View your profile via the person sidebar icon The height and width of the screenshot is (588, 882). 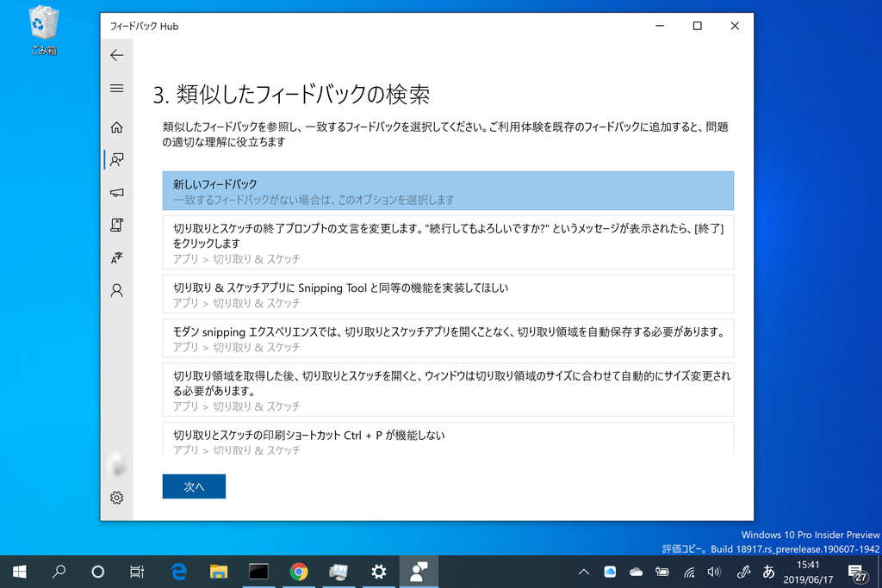[x=116, y=290]
